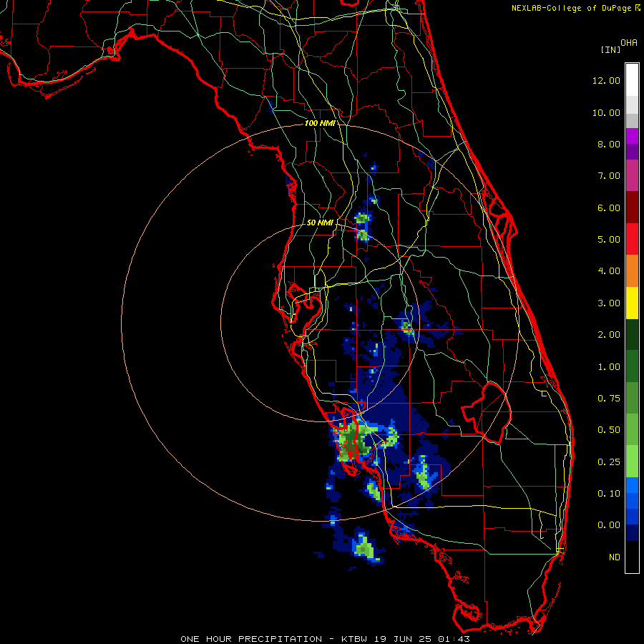Select the 5.00 legend value
This screenshot has height=644, width=644.
click(608, 240)
